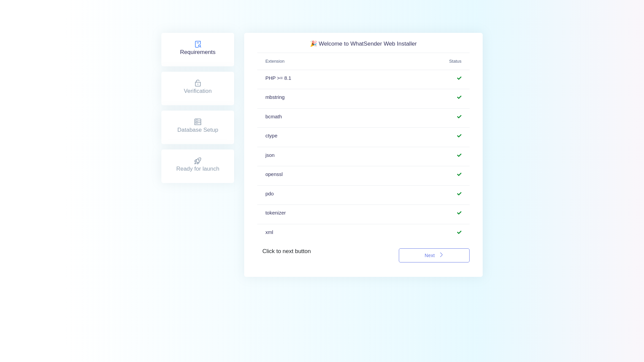Click the Extension column header
The height and width of the screenshot is (362, 644).
[x=275, y=61]
